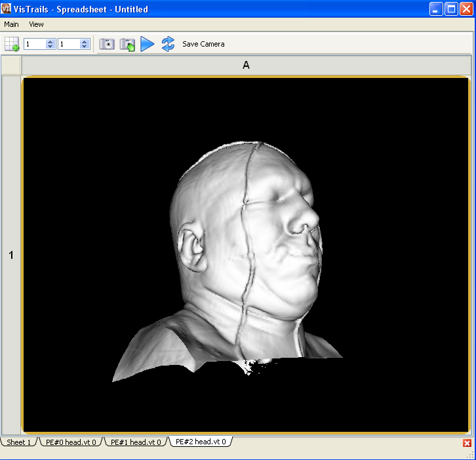Click the new sheet grid icon
Viewport: 476px width, 460px height.
[12, 44]
